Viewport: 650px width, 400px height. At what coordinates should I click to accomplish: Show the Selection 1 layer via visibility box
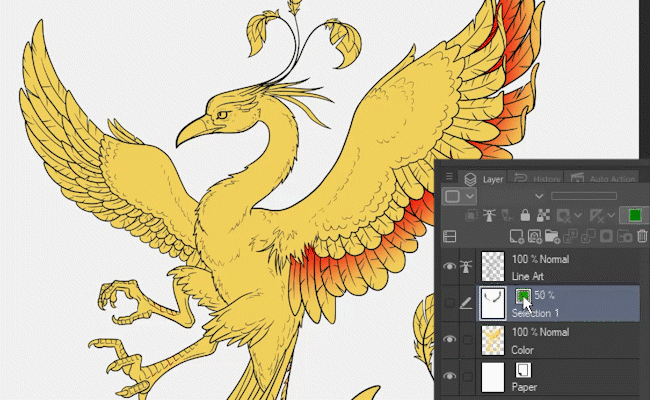click(x=449, y=303)
